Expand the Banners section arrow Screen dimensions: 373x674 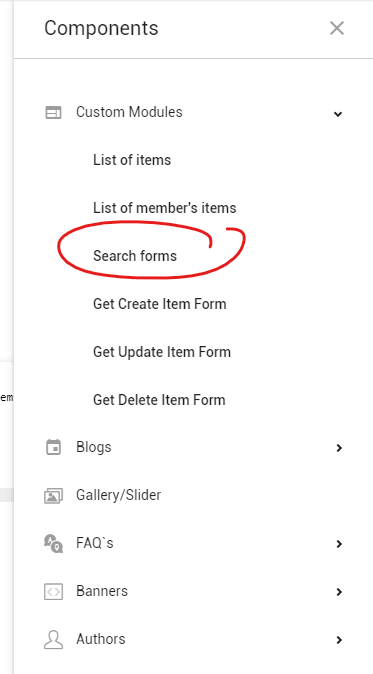tap(339, 592)
